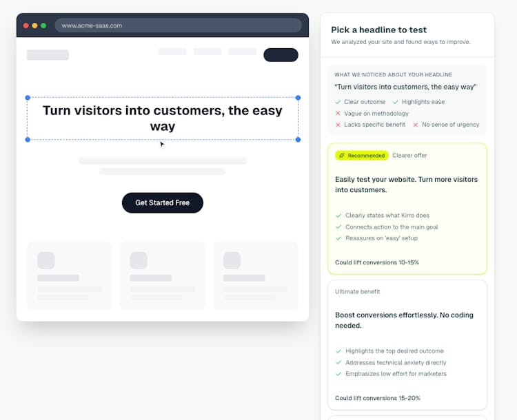This screenshot has height=420, width=517.
Task: Click the checkmark next to 'Highlights ease'
Action: [396, 102]
